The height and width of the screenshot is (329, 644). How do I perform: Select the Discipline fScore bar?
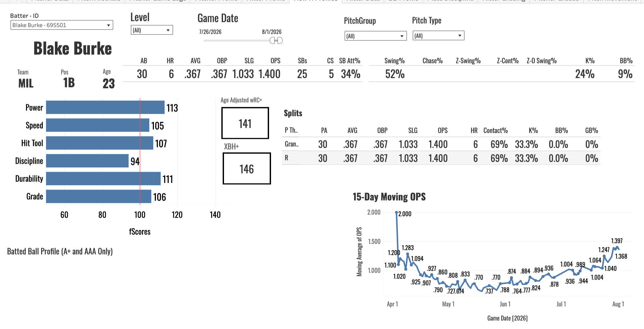87,161
